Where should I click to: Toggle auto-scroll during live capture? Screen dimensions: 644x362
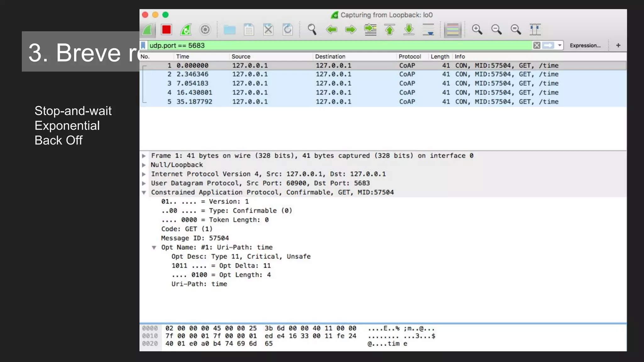428,30
